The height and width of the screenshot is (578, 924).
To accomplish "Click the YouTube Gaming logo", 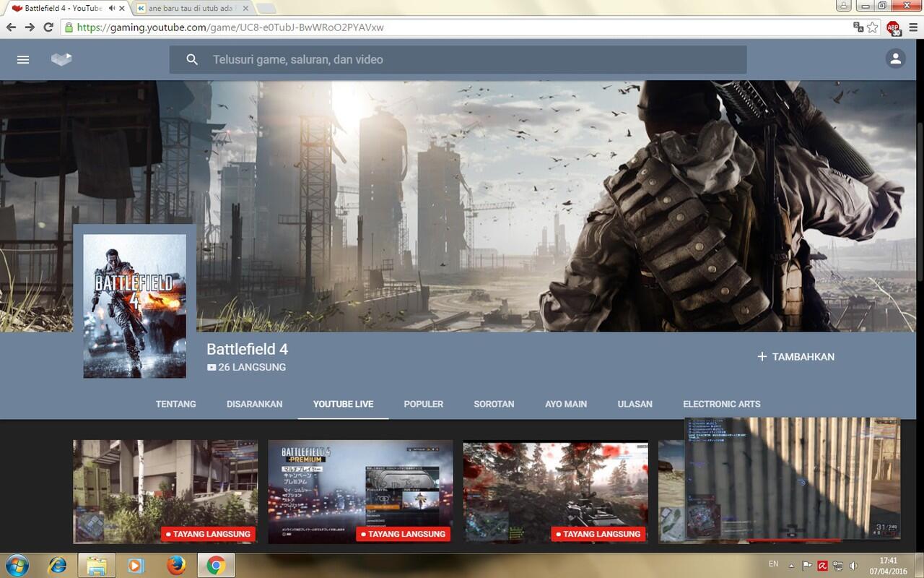I will (61, 59).
